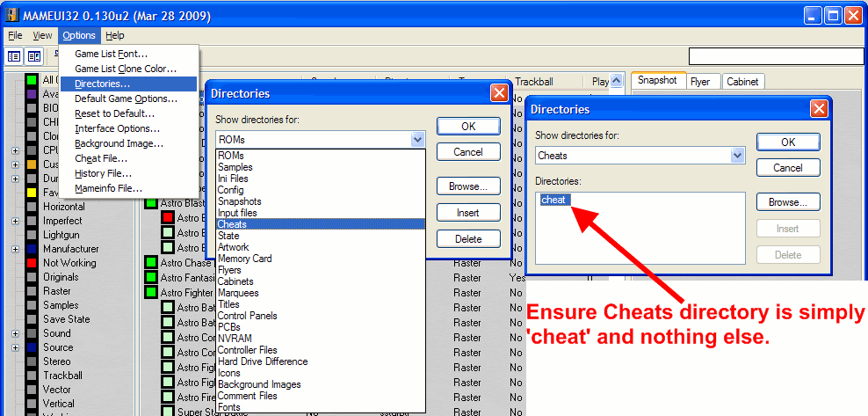Open the View menu

(x=42, y=35)
